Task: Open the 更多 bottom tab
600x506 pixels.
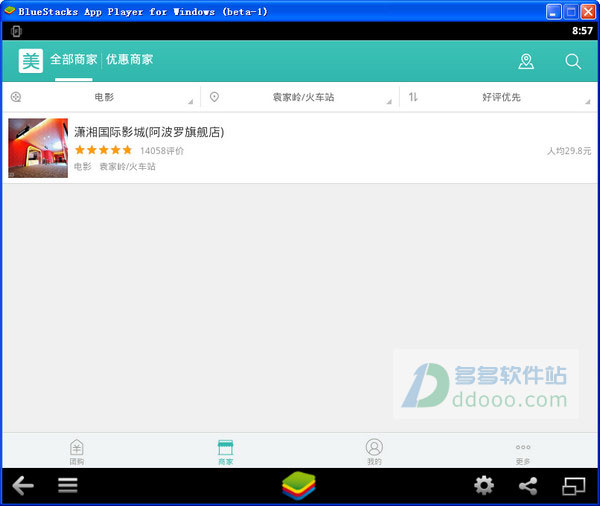Action: click(523, 453)
